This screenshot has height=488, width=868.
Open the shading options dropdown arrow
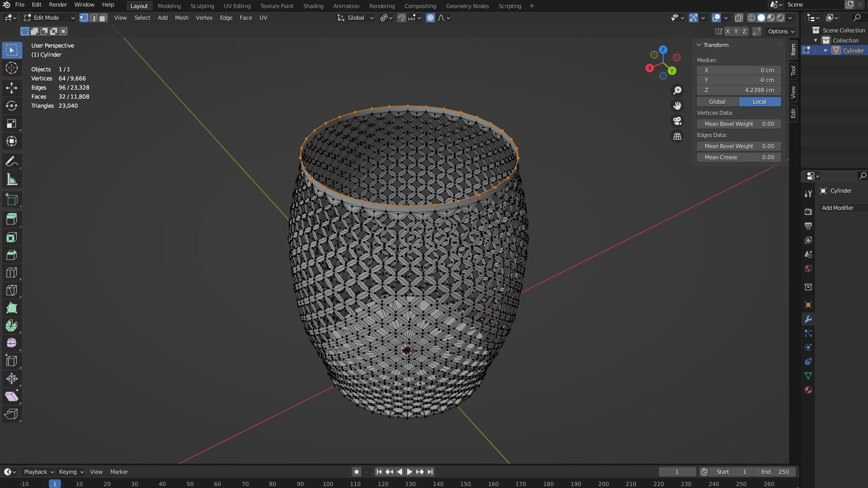pyautogui.click(x=790, y=18)
